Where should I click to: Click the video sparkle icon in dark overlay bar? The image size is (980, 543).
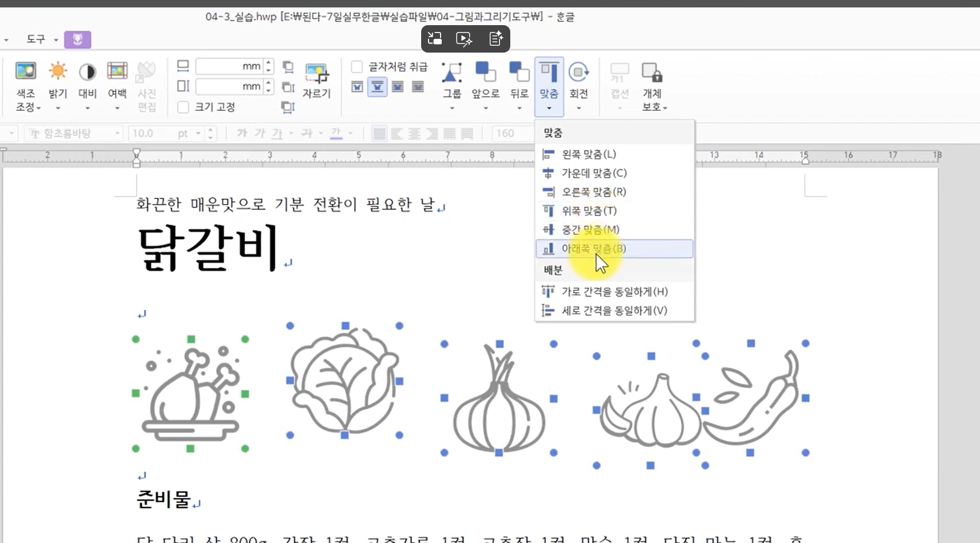(x=464, y=38)
